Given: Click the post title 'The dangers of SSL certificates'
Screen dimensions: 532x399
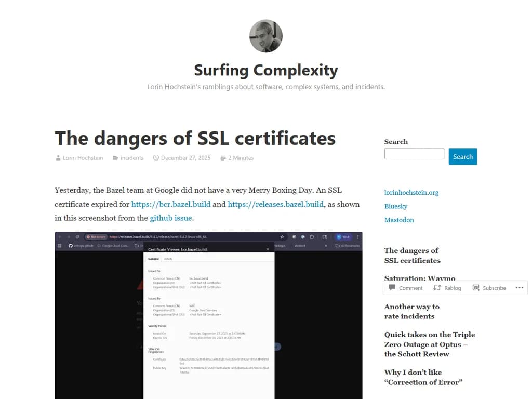Looking at the screenshot, I should click(195, 138).
